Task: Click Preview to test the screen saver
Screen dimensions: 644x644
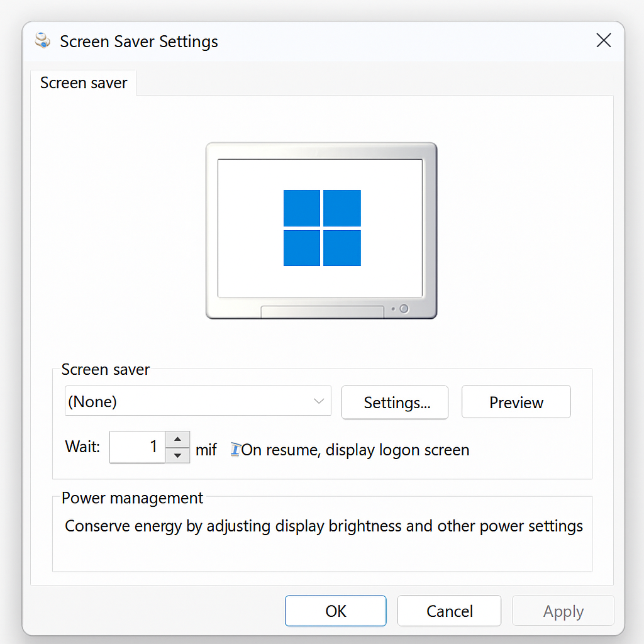Action: (x=516, y=401)
